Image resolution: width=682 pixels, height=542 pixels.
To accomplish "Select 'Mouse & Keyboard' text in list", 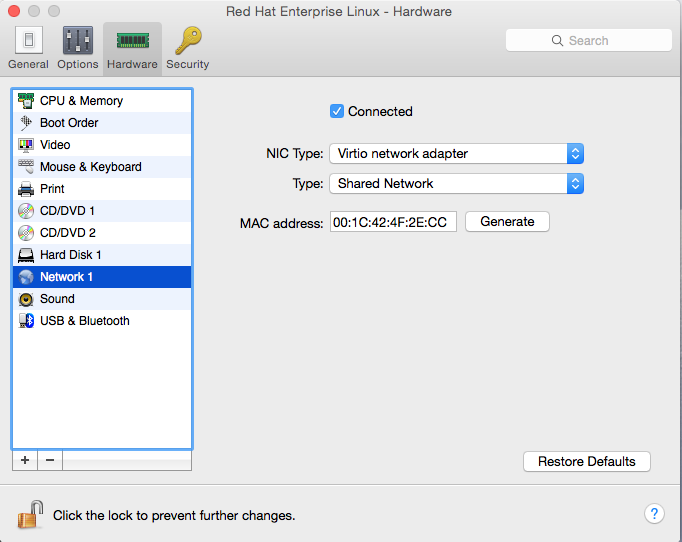I will [x=91, y=167].
